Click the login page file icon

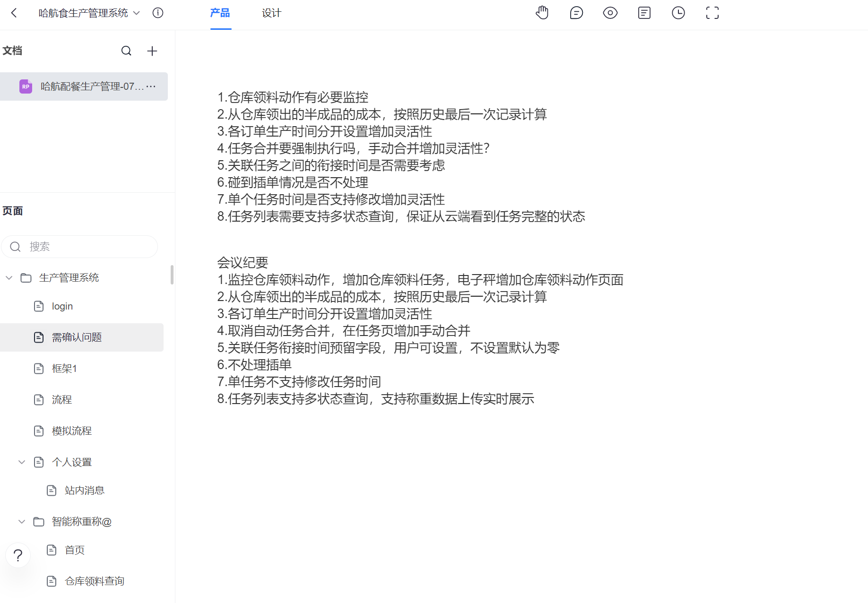tap(39, 306)
